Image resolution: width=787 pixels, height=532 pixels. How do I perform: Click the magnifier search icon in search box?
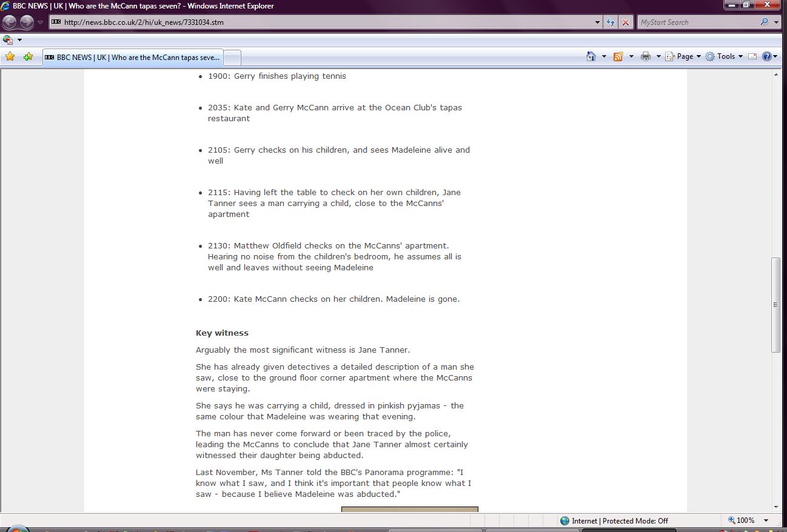(764, 22)
